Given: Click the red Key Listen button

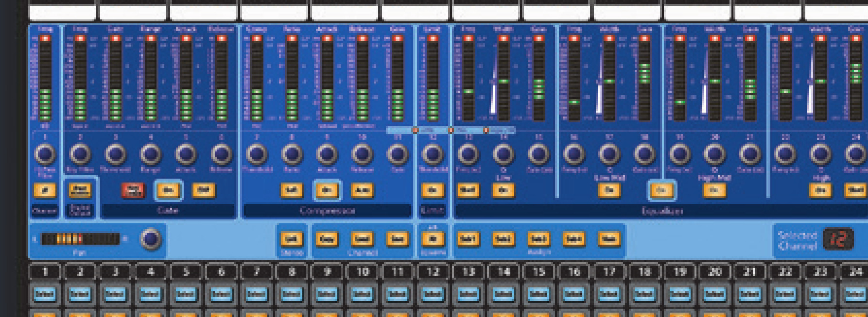Looking at the screenshot, I should [x=133, y=190].
